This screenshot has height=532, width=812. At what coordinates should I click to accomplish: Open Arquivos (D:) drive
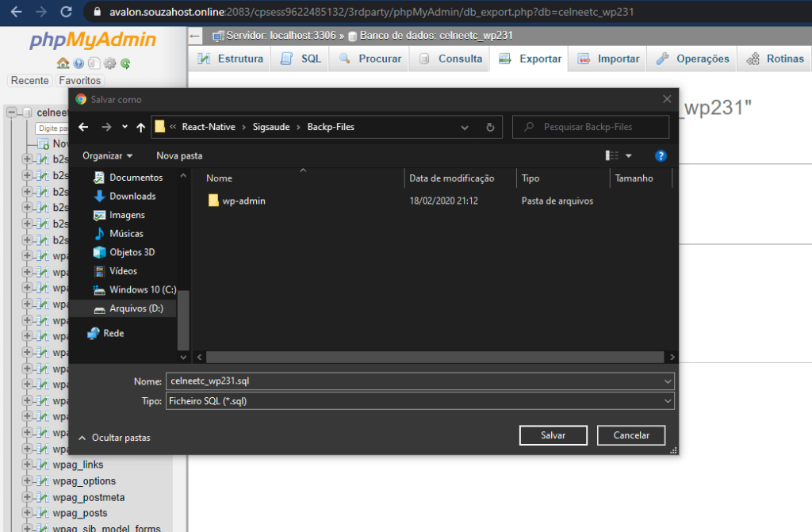tap(136, 308)
